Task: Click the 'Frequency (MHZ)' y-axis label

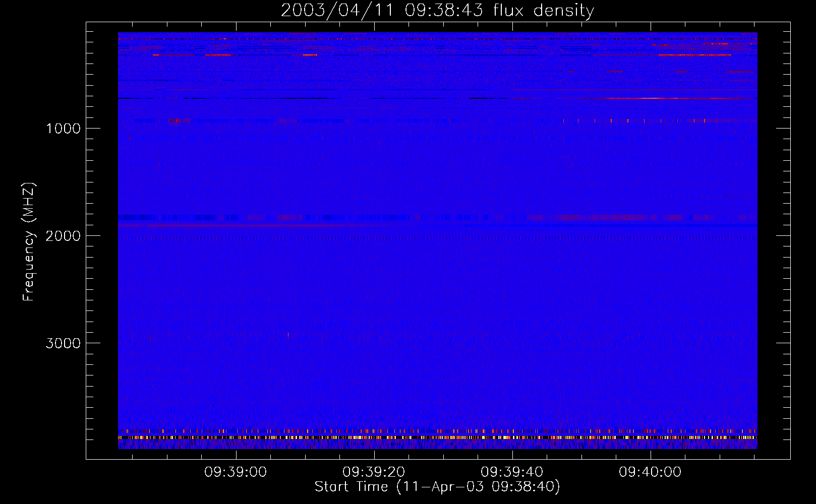Action: (x=29, y=242)
